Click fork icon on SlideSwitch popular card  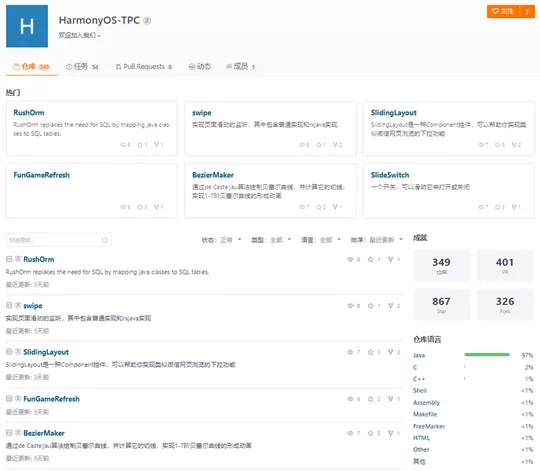click(x=514, y=207)
